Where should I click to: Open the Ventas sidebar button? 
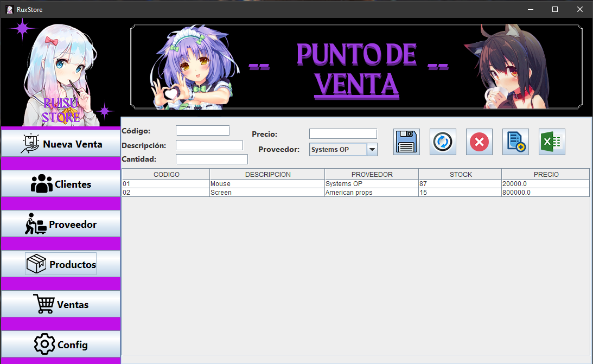[60, 305]
